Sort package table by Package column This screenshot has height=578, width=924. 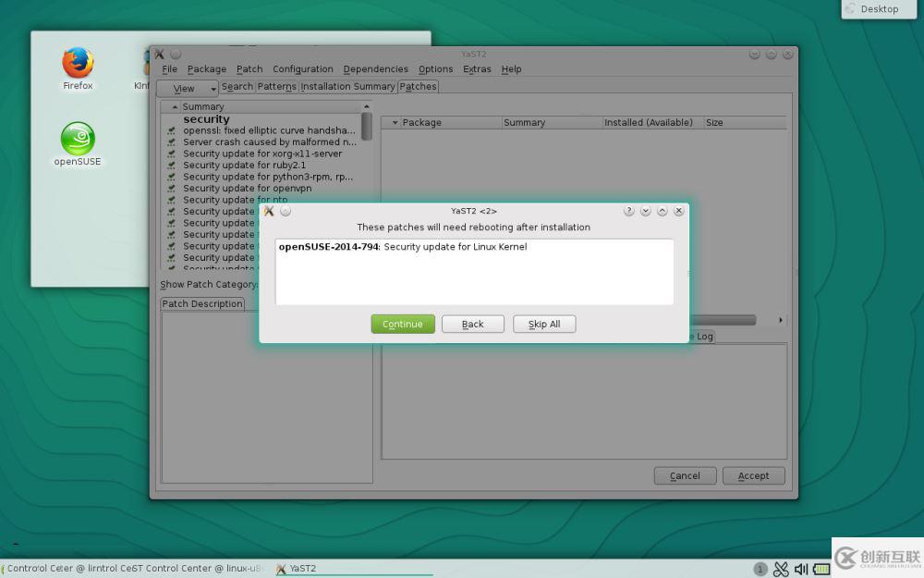441,123
